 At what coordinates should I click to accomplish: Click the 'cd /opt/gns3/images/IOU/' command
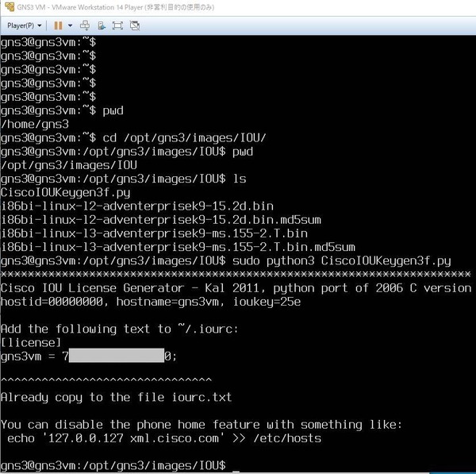click(x=184, y=138)
